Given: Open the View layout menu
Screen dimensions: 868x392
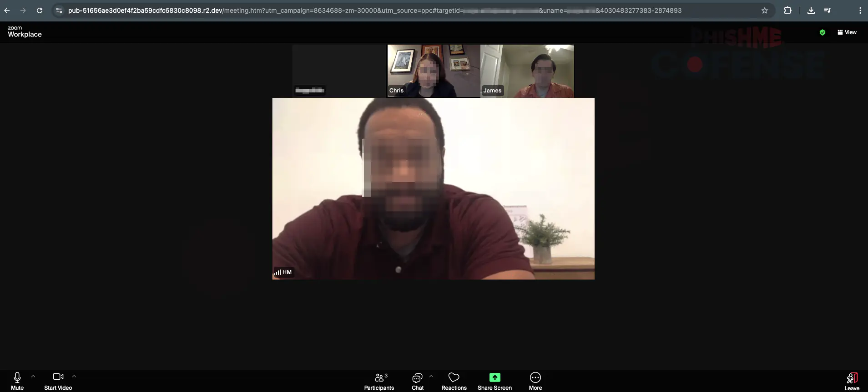Looking at the screenshot, I should pos(847,32).
